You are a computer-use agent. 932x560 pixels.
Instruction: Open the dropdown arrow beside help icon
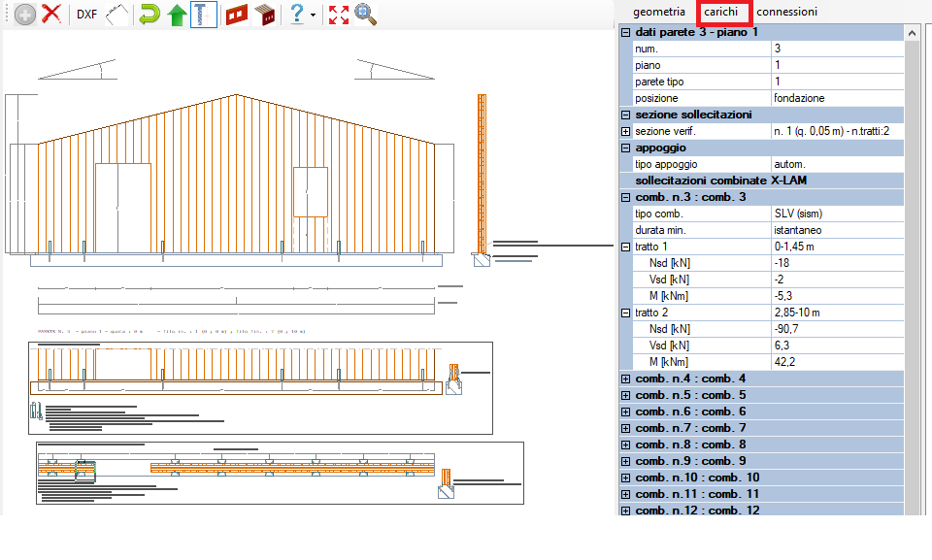coord(313,16)
